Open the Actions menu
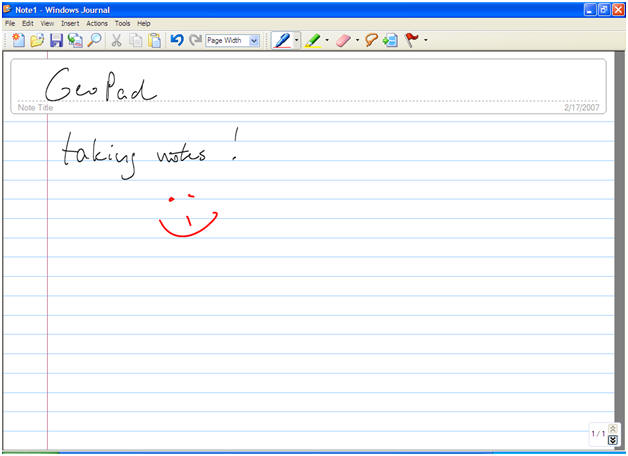This screenshot has height=456, width=628. 97,23
